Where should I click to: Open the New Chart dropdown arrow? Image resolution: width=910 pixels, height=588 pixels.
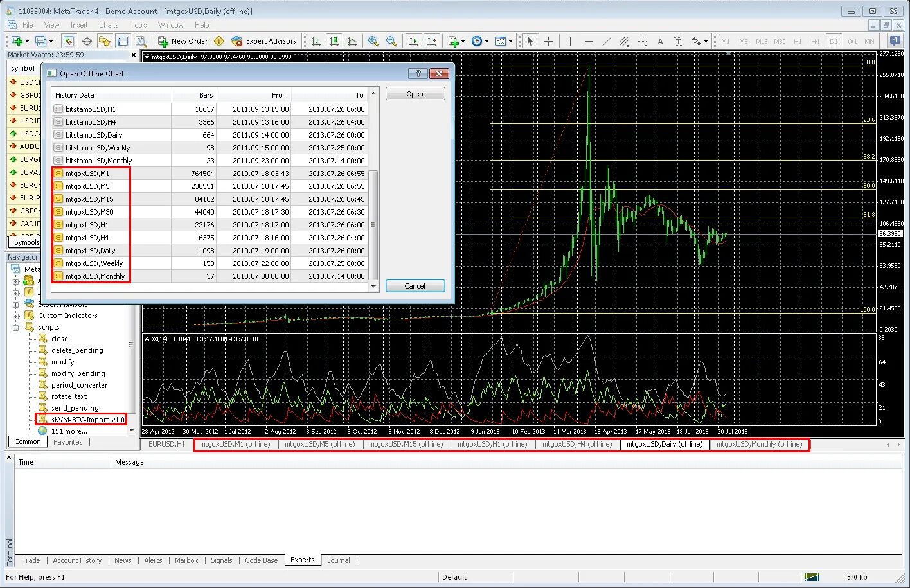tap(26, 41)
